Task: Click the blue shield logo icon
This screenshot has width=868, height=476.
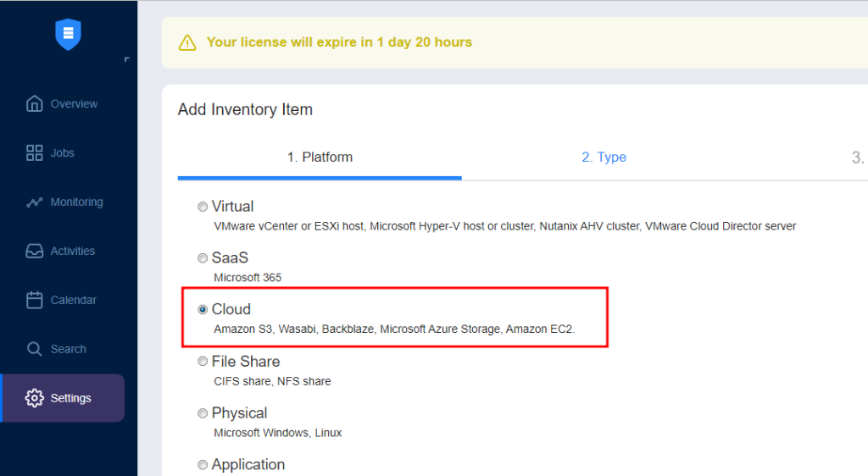Action: coord(68,34)
